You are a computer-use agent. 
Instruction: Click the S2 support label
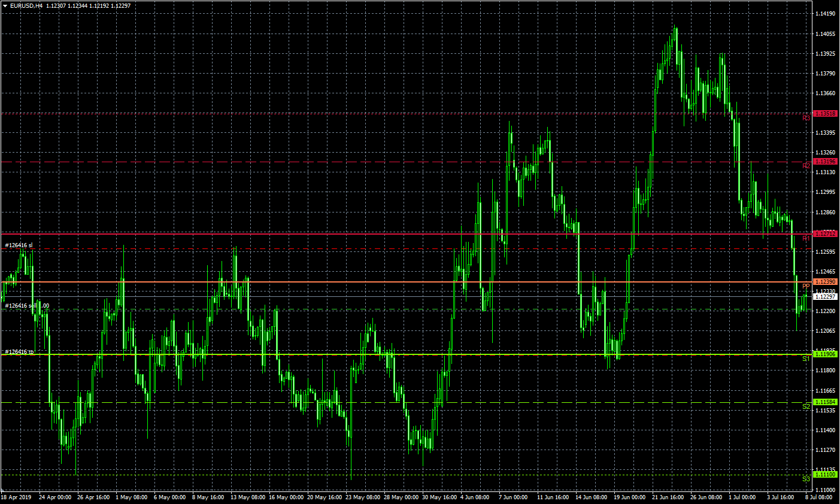806,406
